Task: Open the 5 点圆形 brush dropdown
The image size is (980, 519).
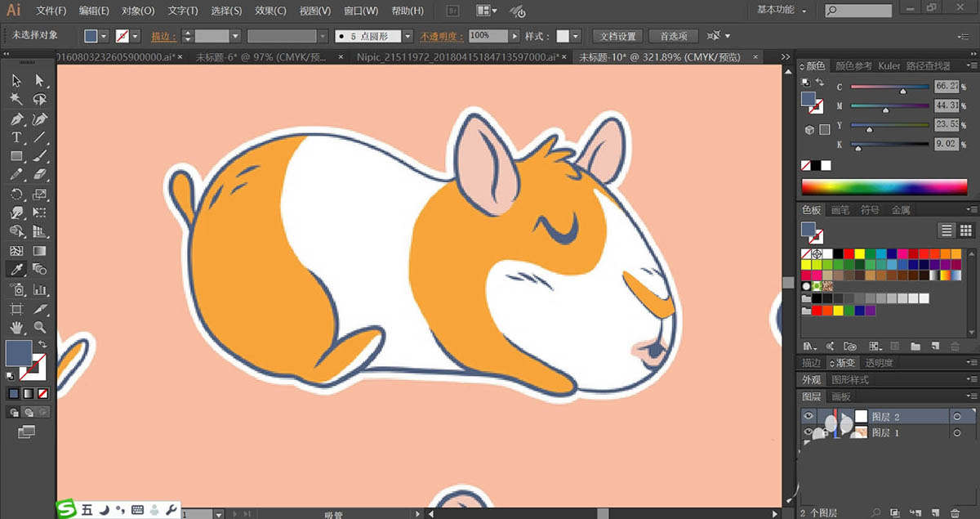Action: [406, 36]
